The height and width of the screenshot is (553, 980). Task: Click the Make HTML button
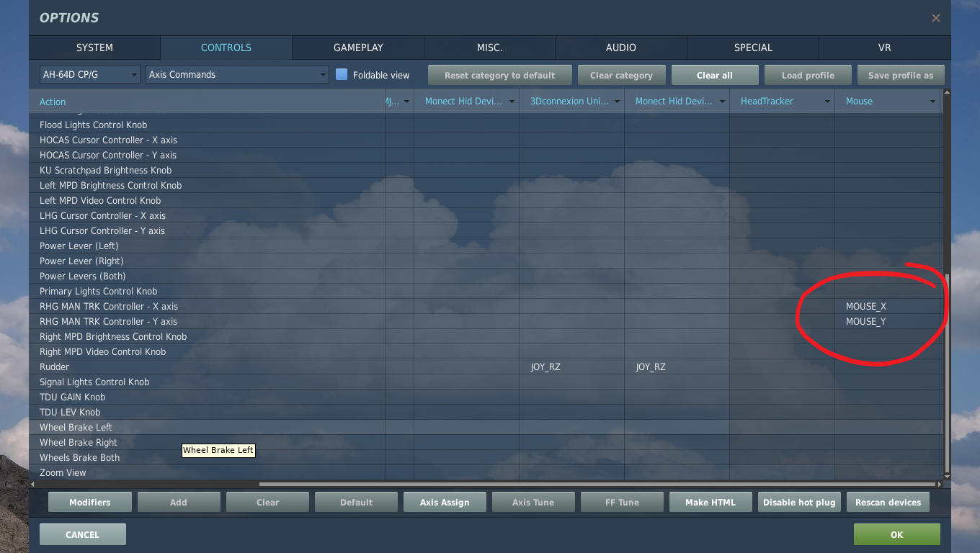tap(710, 502)
